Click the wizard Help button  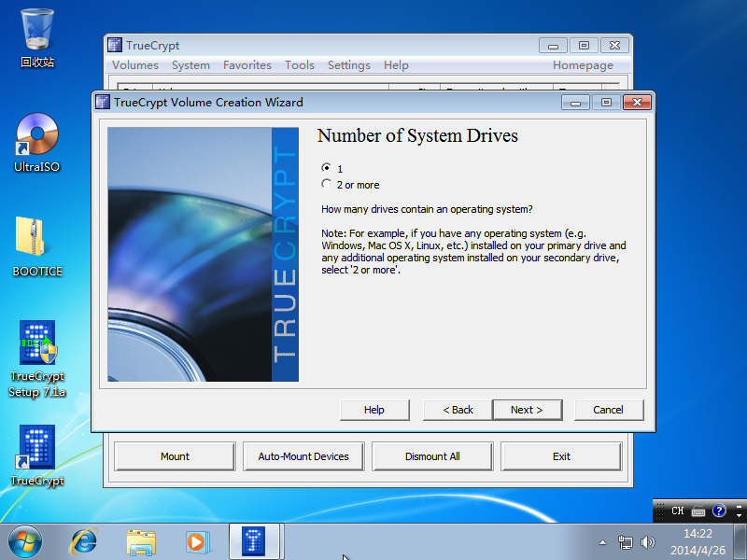[x=374, y=410]
